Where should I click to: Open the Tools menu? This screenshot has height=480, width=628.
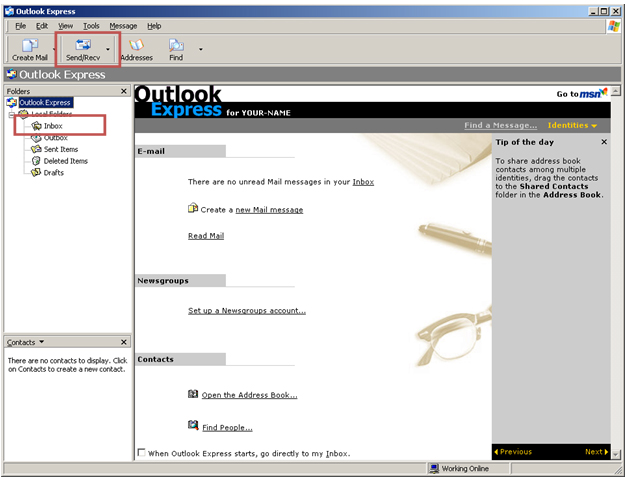click(91, 26)
